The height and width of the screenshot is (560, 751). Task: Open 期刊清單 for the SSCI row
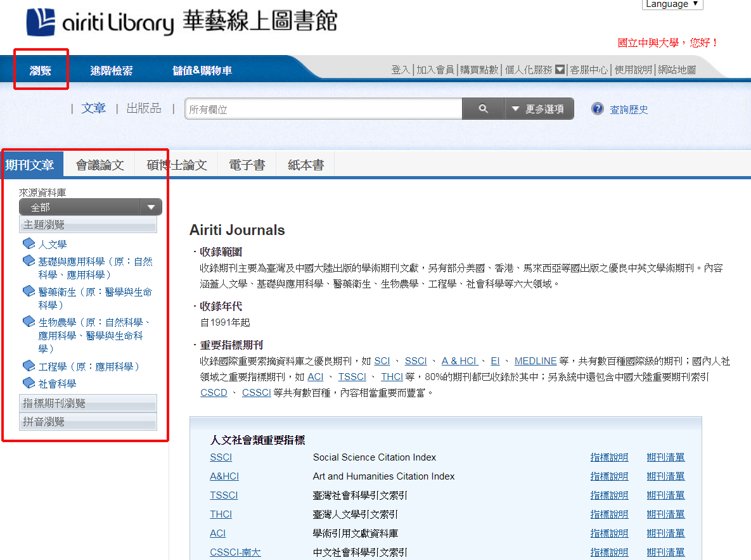click(x=665, y=457)
